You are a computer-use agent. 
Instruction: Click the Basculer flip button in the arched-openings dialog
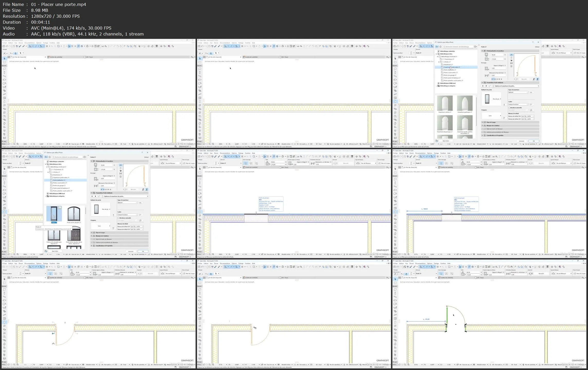(524, 79)
